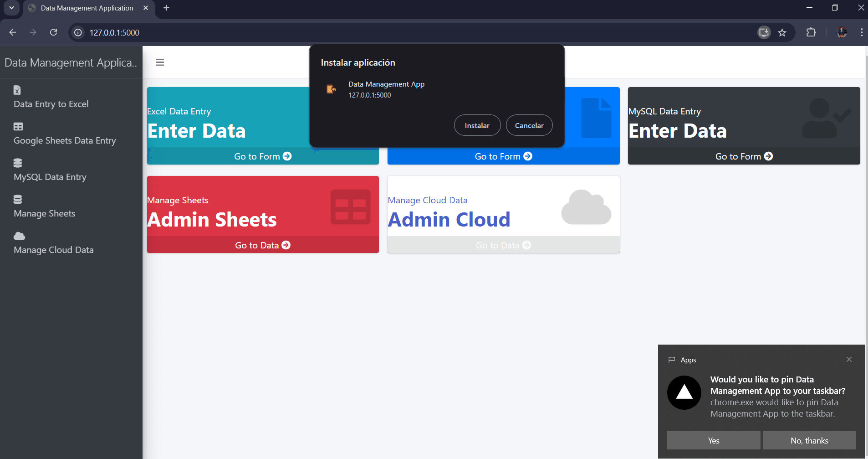
Task: Click Yes to pin app to taskbar
Action: coord(714,440)
